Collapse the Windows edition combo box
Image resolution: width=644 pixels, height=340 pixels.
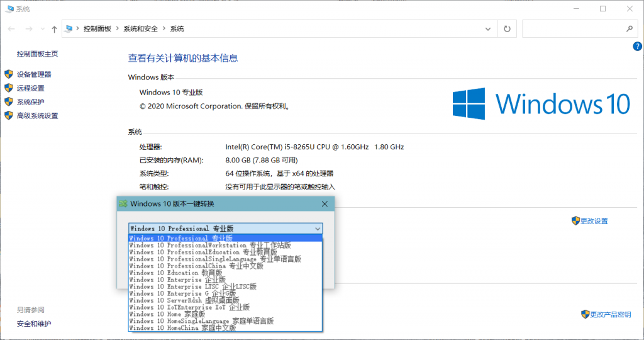tap(318, 229)
